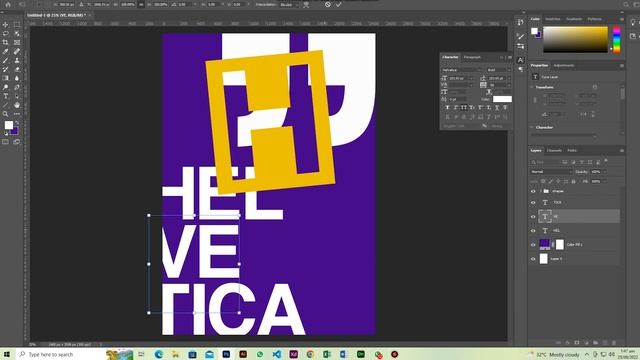This screenshot has height=360, width=640.
Task: Select the Path Selection tool
Action: (17, 96)
